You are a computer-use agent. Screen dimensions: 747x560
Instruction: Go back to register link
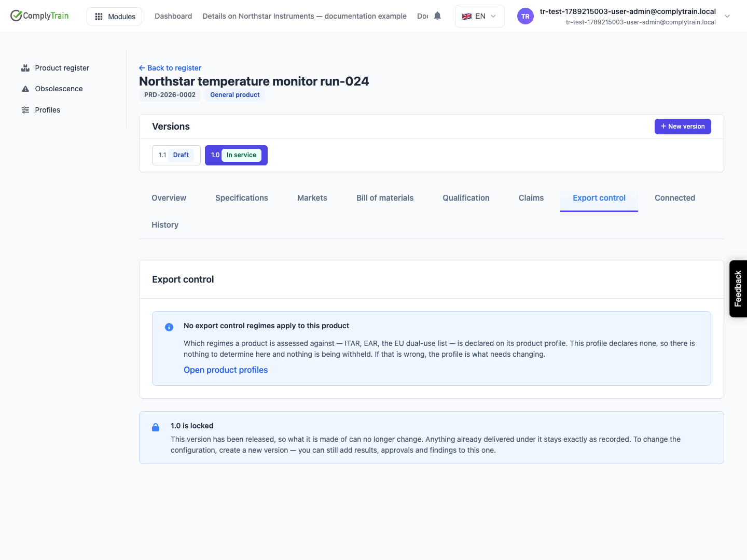[170, 68]
